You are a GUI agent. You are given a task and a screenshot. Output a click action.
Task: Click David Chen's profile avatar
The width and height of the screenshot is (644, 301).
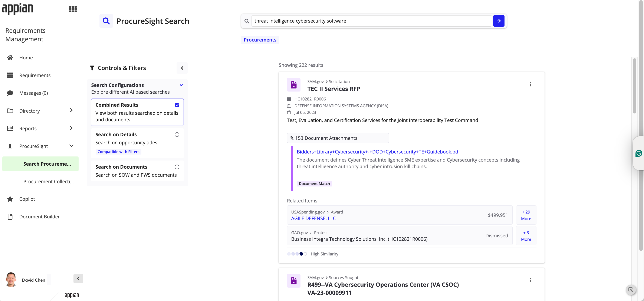(x=11, y=279)
